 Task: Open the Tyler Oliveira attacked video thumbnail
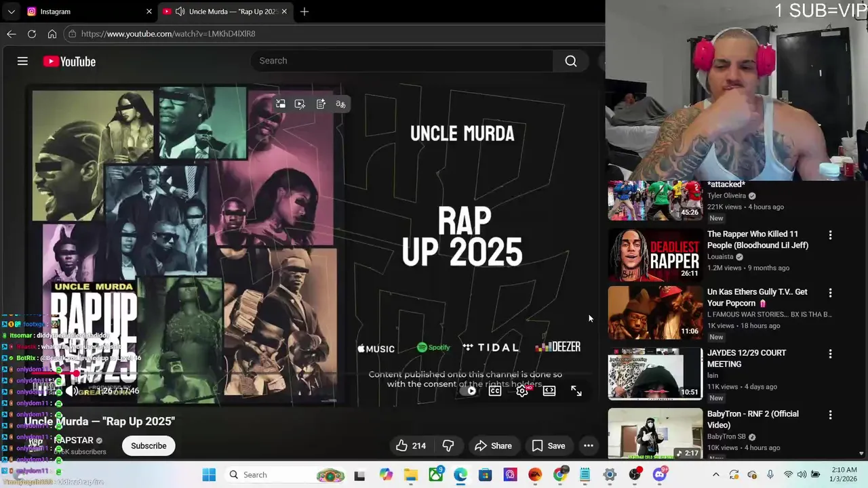pos(655,201)
